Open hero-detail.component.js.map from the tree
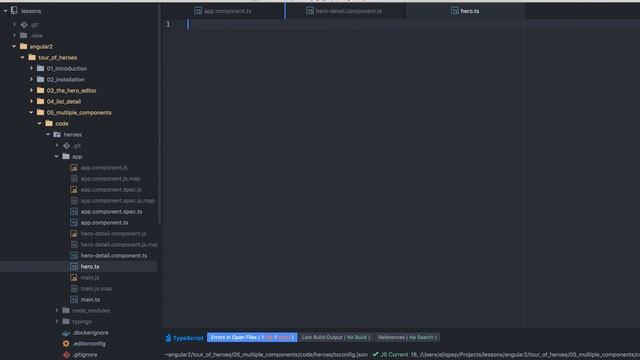This screenshot has width=640, height=360. point(119,245)
